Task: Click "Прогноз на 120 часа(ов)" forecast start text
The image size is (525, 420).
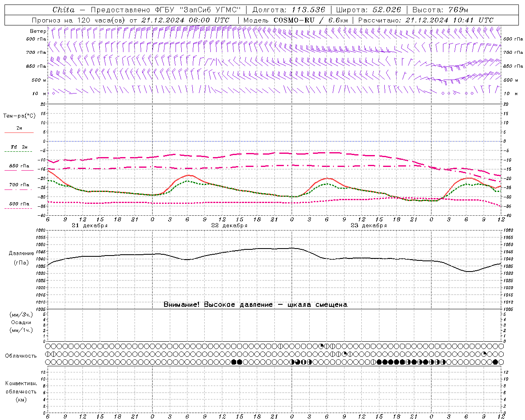Action: click(x=79, y=20)
